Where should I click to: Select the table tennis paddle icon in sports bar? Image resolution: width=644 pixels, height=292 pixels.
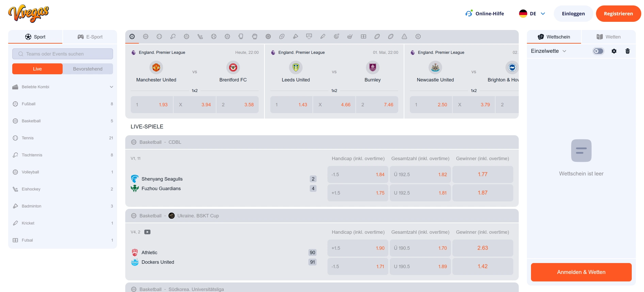(x=173, y=36)
